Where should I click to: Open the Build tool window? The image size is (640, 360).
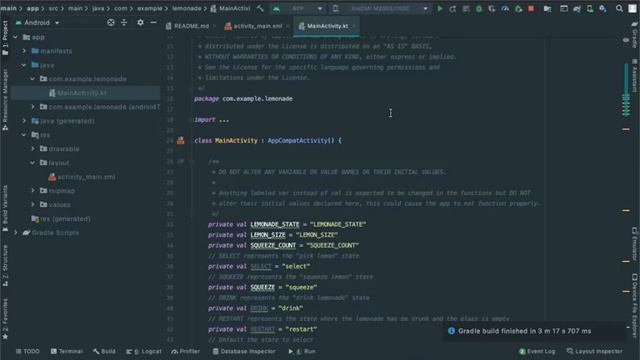click(x=104, y=351)
